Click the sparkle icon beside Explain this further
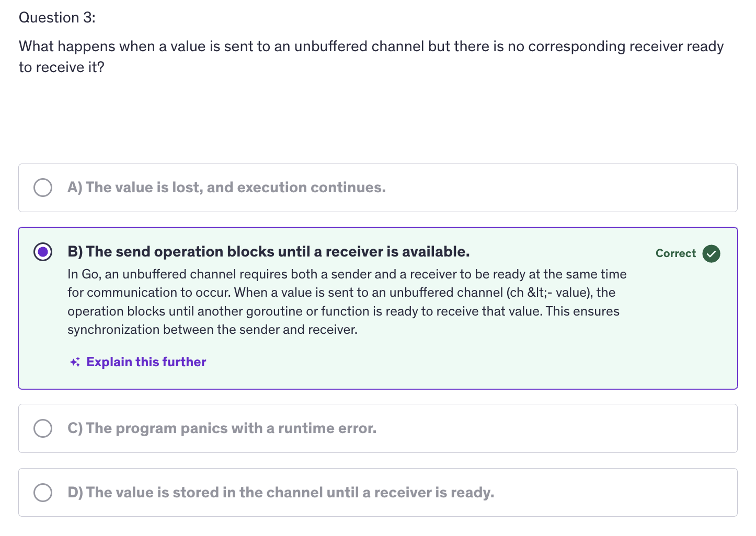The width and height of the screenshot is (756, 536). click(75, 362)
